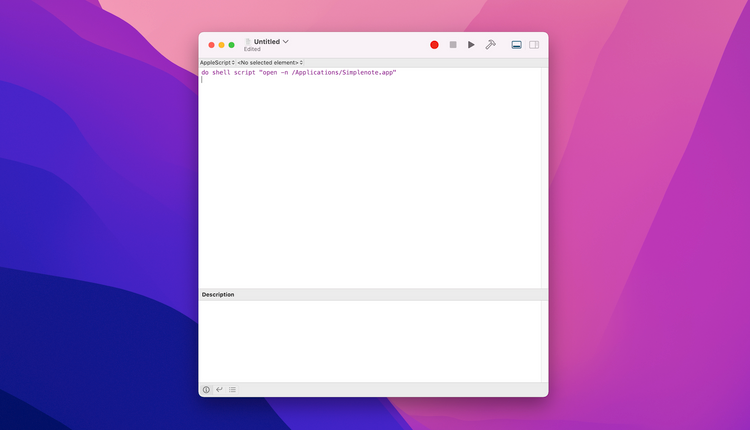The height and width of the screenshot is (430, 750).
Task: Click the do shell script code line
Action: (298, 72)
